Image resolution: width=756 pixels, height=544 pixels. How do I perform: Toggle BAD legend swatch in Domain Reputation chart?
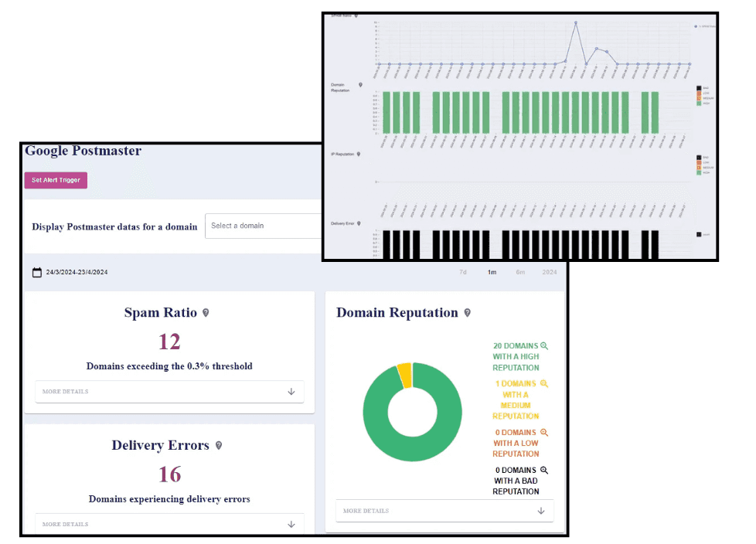coord(699,88)
